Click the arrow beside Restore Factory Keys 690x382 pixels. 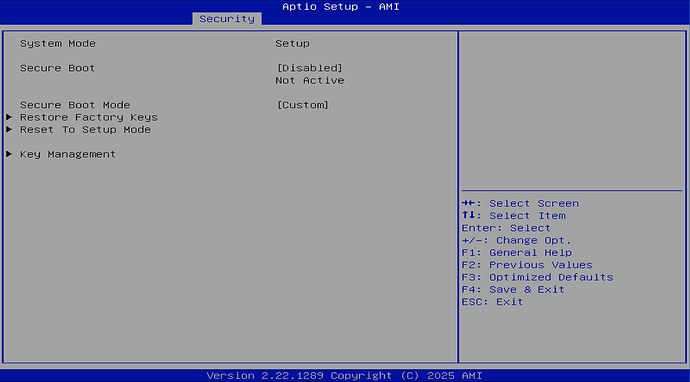[x=9, y=118]
